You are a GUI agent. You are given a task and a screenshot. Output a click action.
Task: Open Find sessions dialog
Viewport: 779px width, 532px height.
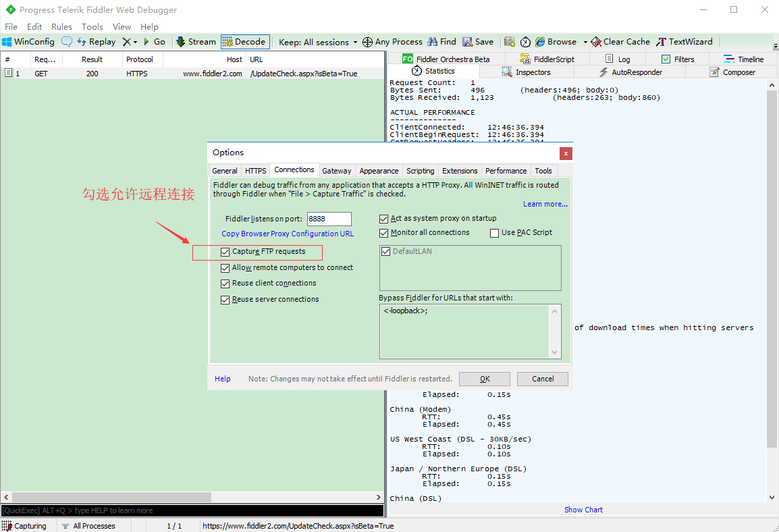[x=442, y=42]
